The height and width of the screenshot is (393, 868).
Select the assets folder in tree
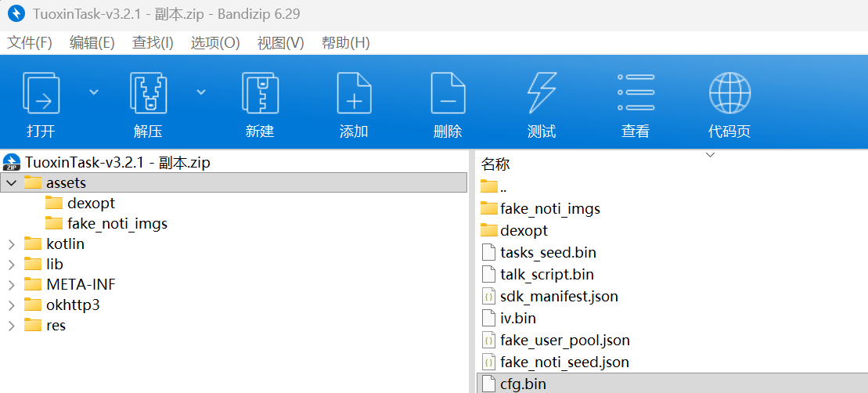tap(233, 182)
